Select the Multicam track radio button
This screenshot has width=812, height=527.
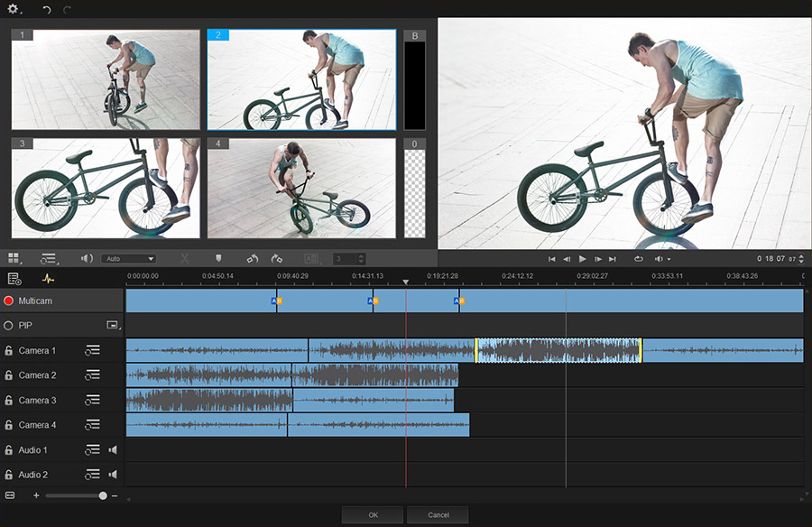tap(9, 300)
